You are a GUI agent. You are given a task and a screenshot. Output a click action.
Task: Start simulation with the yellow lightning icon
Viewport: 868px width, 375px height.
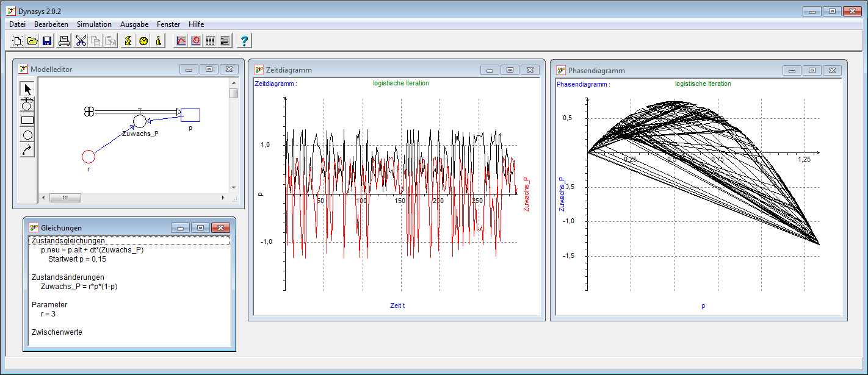[x=128, y=41]
